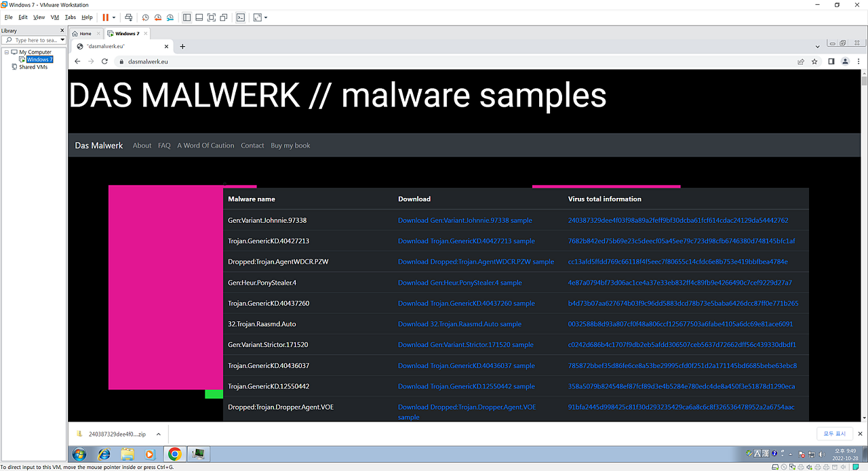Open the Chrome profile avatar icon
The image size is (868, 471).
point(845,61)
